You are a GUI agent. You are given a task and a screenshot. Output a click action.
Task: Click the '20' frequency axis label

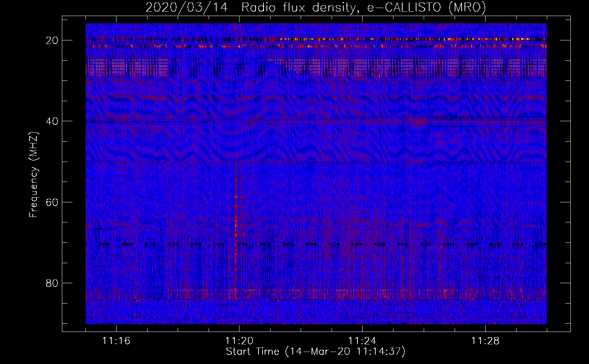point(52,40)
